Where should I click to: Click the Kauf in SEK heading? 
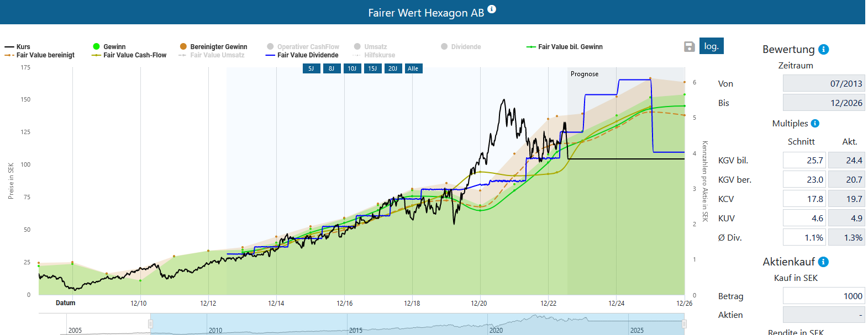(x=796, y=278)
